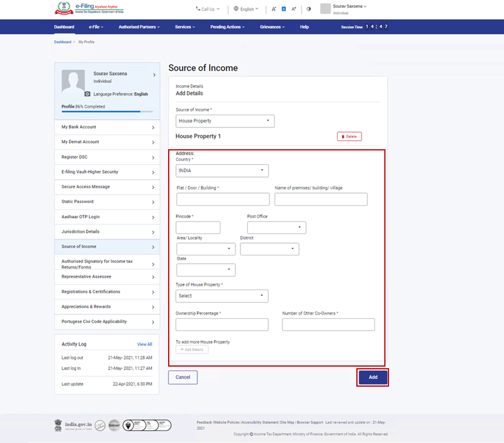The height and width of the screenshot is (443, 504).
Task: Open the English language selector
Action: (246, 9)
